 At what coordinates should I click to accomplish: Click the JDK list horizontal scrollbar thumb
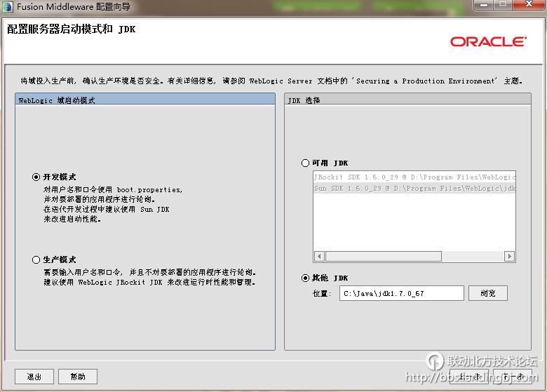(384, 257)
